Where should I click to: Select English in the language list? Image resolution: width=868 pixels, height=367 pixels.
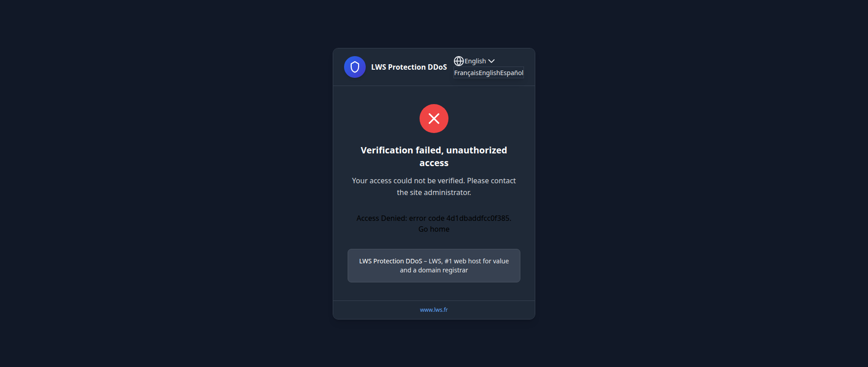tap(489, 73)
